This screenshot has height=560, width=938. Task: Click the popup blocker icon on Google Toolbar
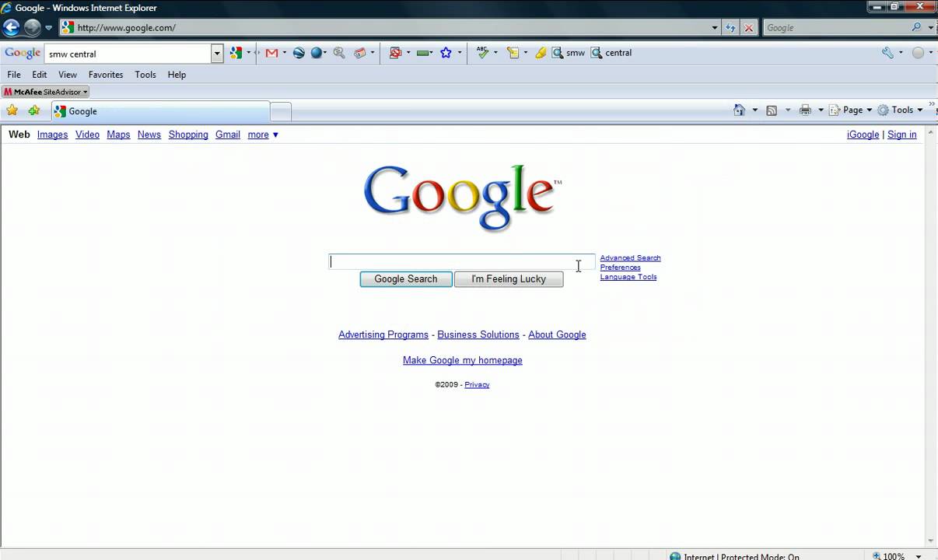tap(395, 53)
